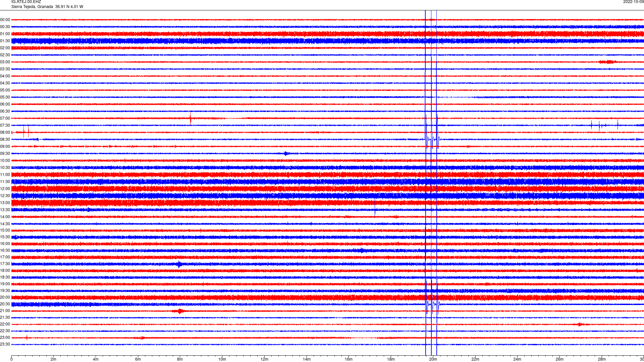The image size is (644, 362).
Task: Select the 22:00 trace time label
Action: [5, 324]
